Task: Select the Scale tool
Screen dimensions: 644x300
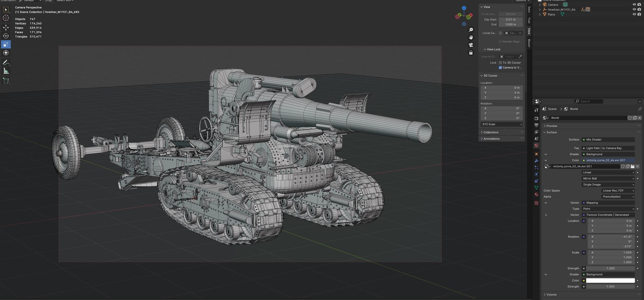Action: coord(6,44)
